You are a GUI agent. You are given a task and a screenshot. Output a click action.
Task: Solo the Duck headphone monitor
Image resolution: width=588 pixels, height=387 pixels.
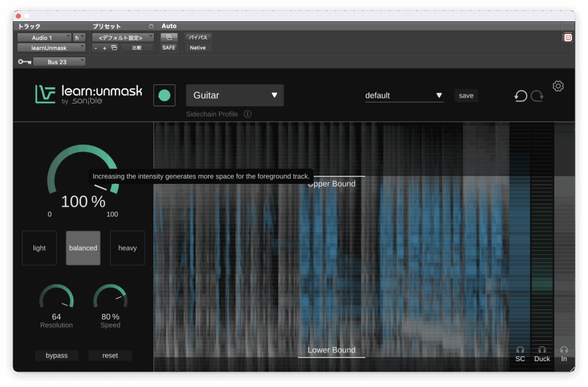(542, 350)
